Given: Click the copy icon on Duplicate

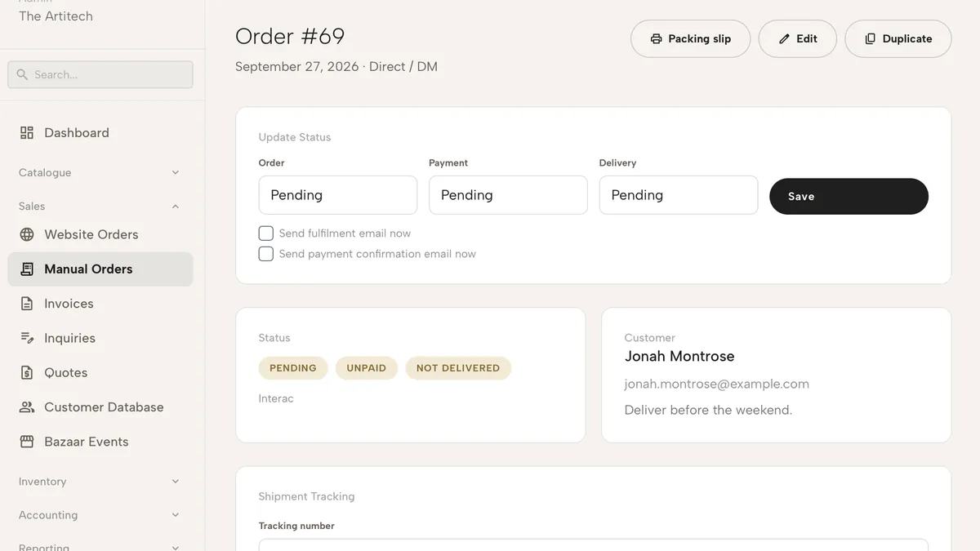Looking at the screenshot, I should (871, 38).
